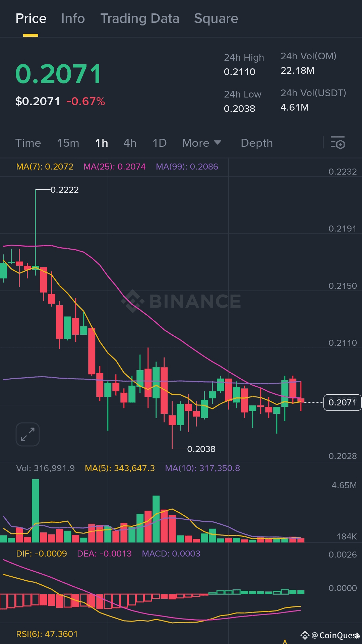Expand the chart to fullscreen
Image resolution: width=362 pixels, height=644 pixels.
[27, 434]
